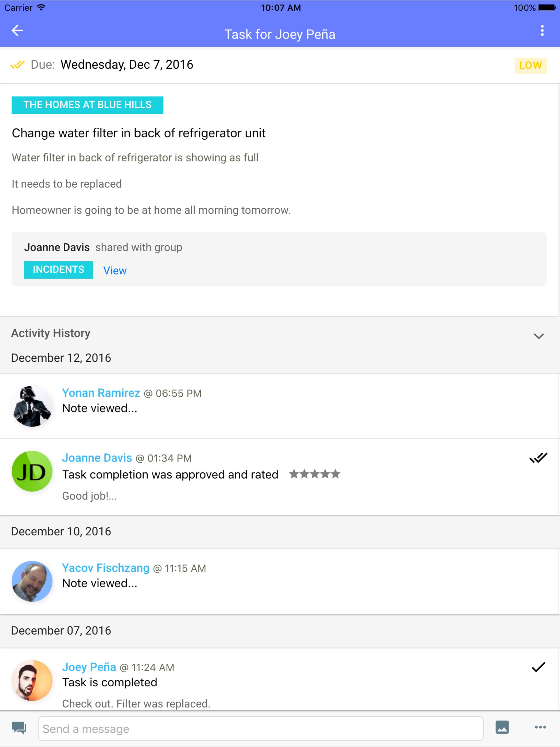The height and width of the screenshot is (747, 560).
Task: Open the three-dot overflow menu
Action: click(542, 31)
